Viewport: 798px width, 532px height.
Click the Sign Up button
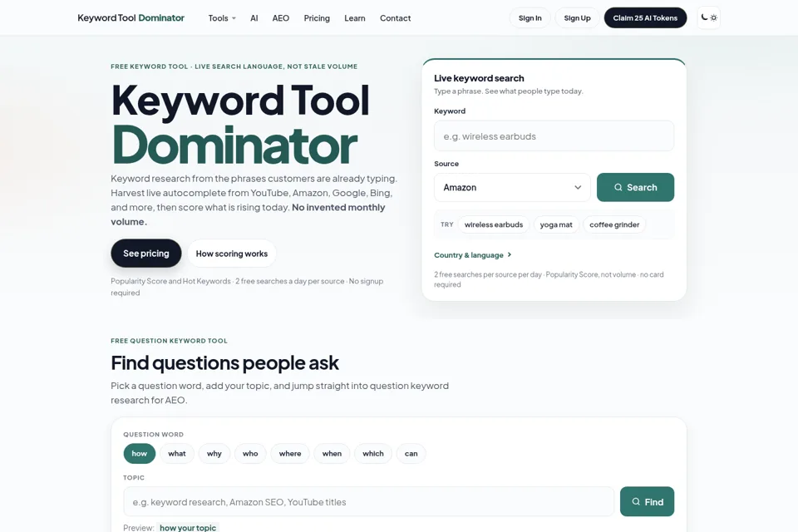[577, 17]
